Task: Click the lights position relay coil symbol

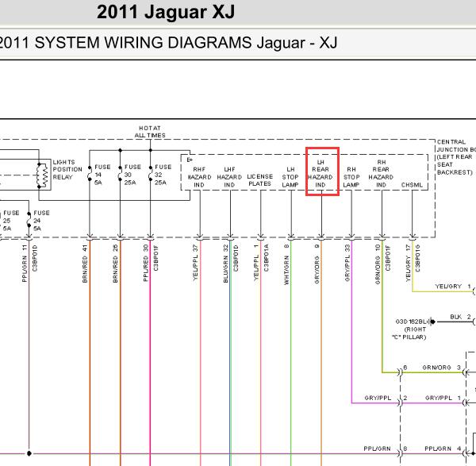Action: click(x=43, y=175)
